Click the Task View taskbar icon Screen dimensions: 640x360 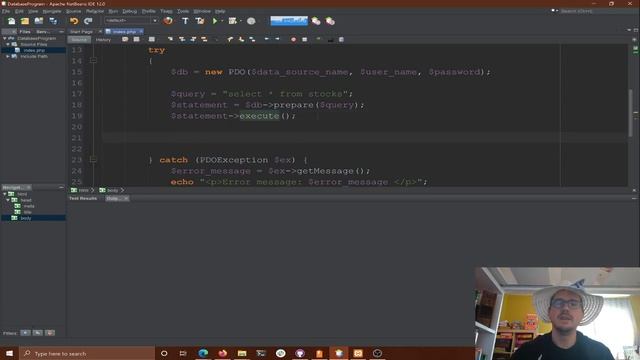pyautogui.click(x=183, y=353)
